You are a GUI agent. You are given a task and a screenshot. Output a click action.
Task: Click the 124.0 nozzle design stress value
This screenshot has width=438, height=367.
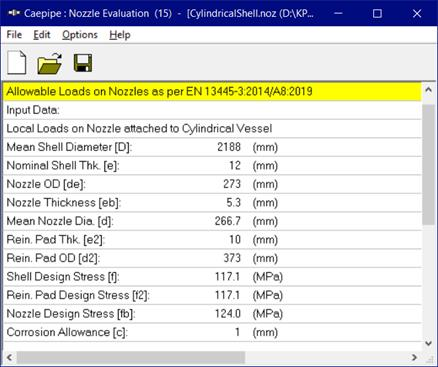click(x=228, y=314)
